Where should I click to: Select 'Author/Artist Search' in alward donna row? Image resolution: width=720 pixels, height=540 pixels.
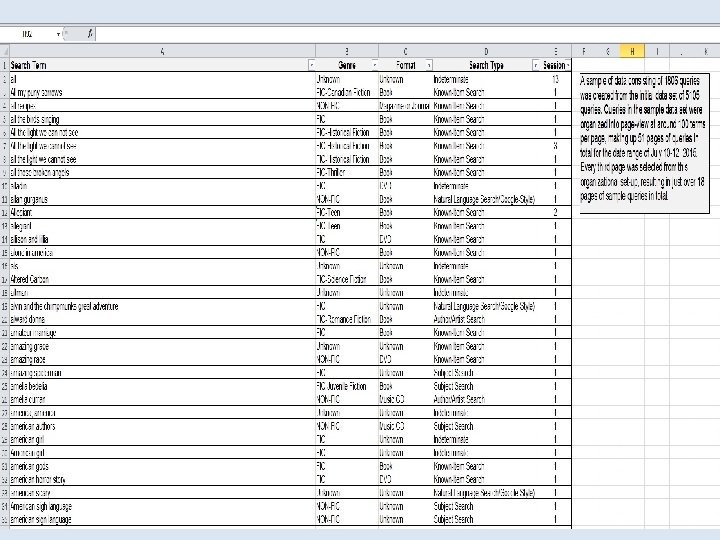click(486, 319)
